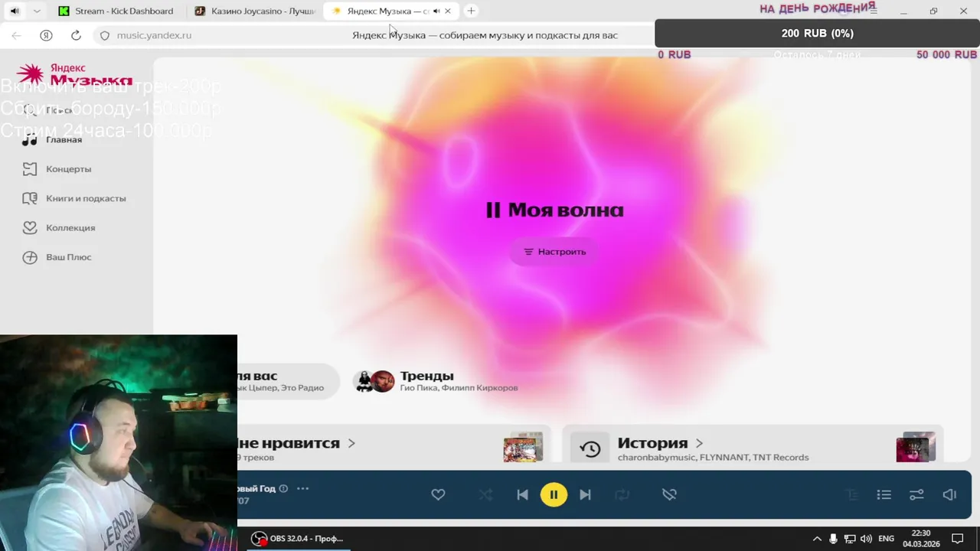980x551 pixels.
Task: Click the Ваш Плюс plus-circle icon
Action: [x=30, y=257]
